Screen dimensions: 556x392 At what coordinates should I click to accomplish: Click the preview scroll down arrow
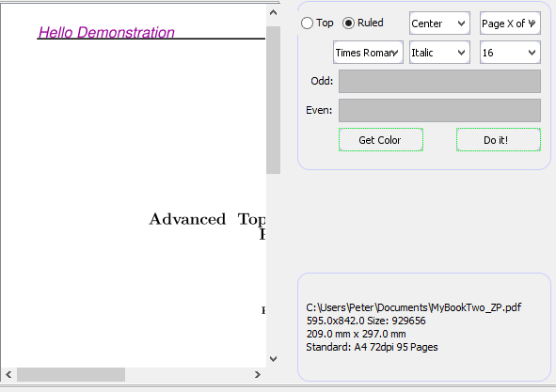[x=273, y=359]
